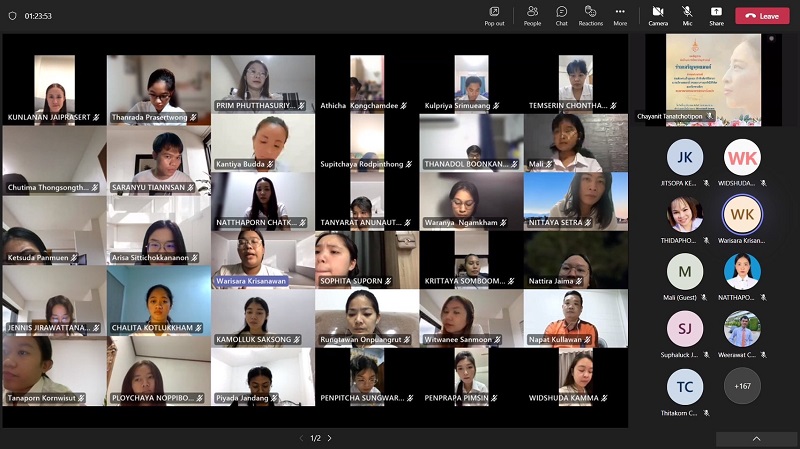Image resolution: width=800 pixels, height=449 pixels.
Task: Open the meeting Chat
Action: 562,15
